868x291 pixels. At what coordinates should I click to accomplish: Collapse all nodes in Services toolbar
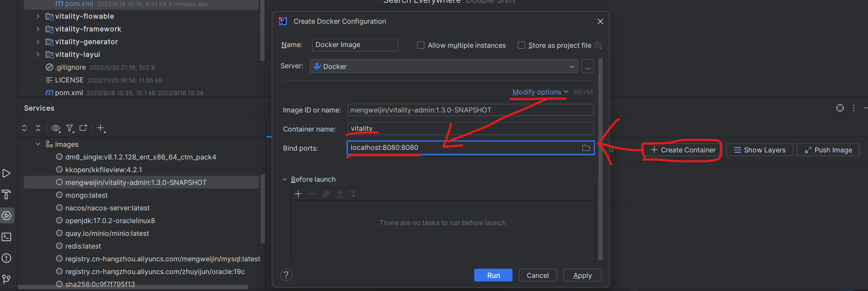point(38,128)
